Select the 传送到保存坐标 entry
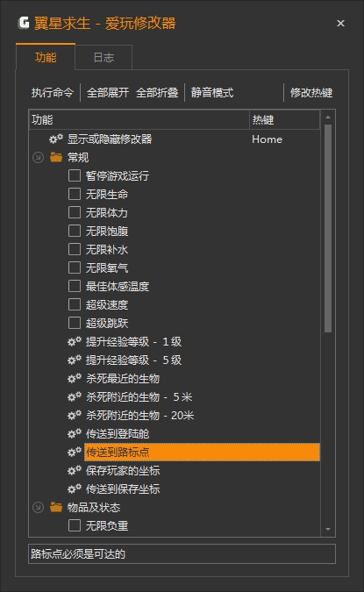364x592 pixels. pos(123,489)
